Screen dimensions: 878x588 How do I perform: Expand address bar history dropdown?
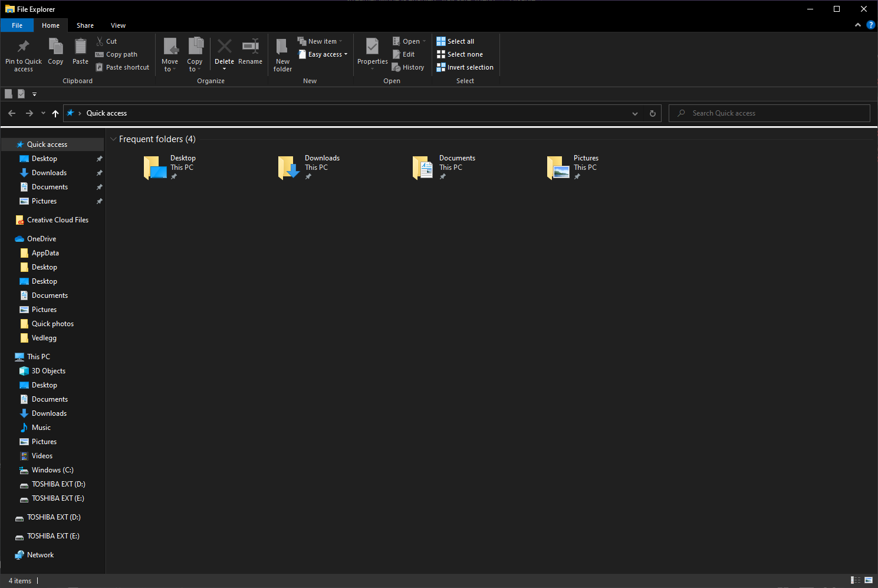tap(635, 113)
